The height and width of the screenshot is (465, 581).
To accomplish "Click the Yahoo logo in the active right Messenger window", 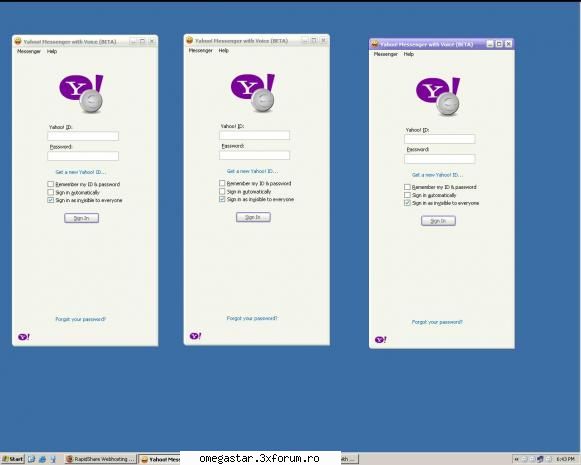I will [x=438, y=96].
